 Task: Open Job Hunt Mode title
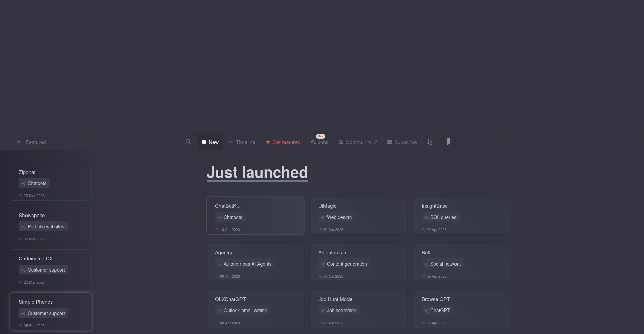(x=335, y=299)
